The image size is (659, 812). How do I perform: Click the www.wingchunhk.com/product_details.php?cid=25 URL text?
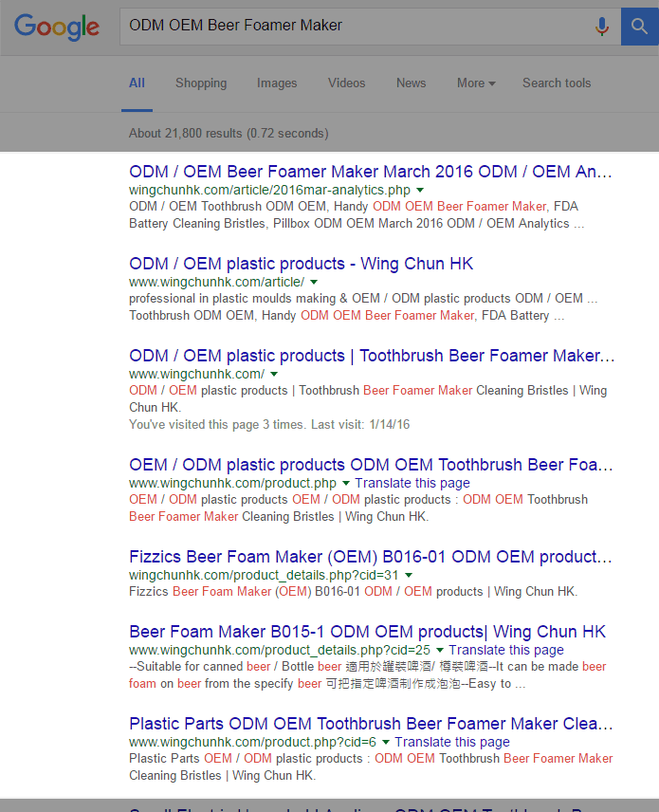coord(280,651)
